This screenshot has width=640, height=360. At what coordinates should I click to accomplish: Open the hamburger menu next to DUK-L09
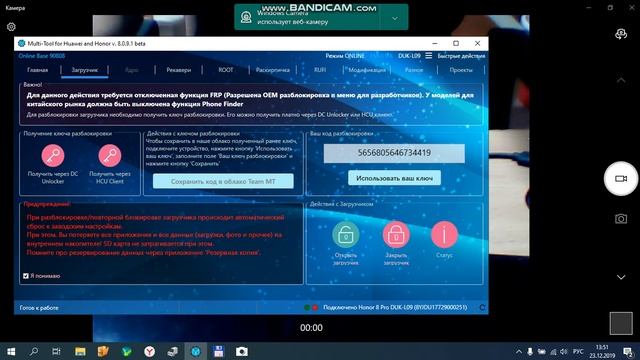point(429,56)
